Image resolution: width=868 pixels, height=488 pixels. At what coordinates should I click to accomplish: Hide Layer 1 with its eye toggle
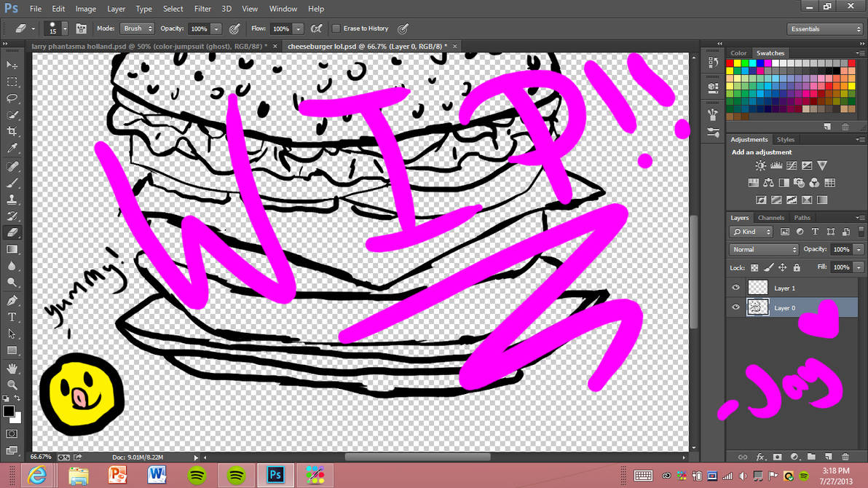click(735, 288)
